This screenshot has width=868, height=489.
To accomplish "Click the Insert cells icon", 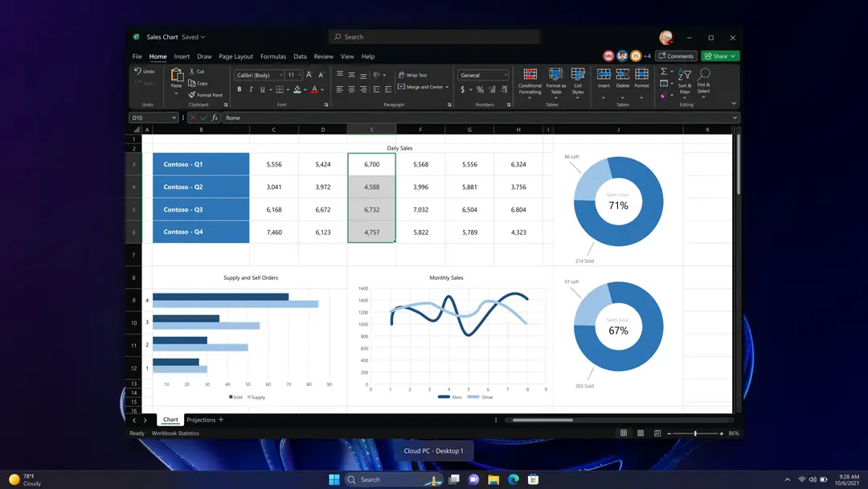I will coord(604,74).
